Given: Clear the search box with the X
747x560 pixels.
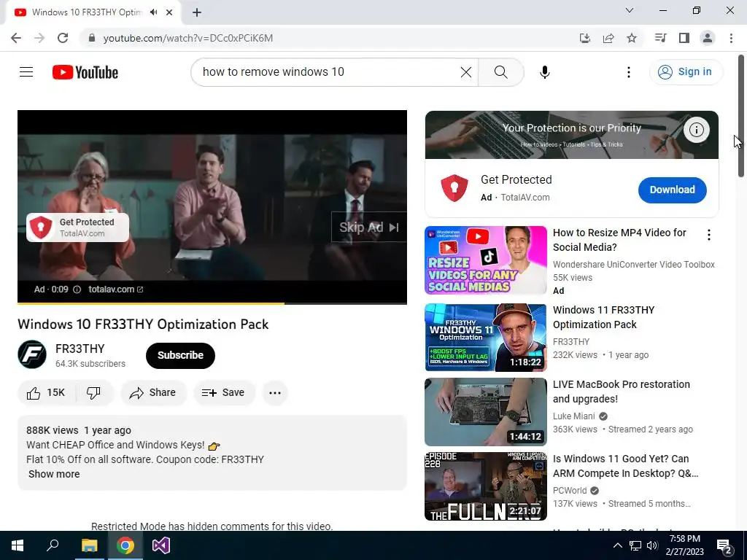Looking at the screenshot, I should click(x=466, y=72).
